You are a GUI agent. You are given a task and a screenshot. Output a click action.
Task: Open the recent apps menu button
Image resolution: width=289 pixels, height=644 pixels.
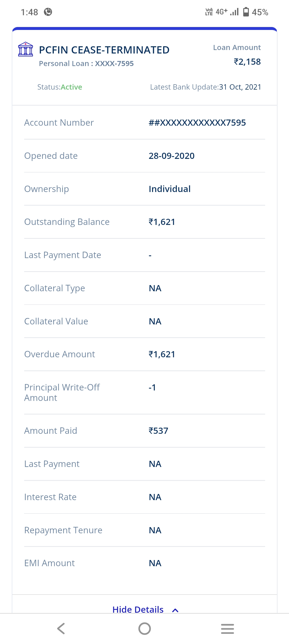tap(227, 628)
